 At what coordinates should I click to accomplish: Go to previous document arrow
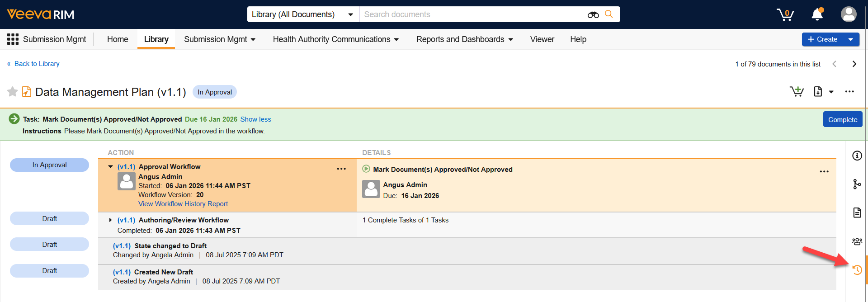coord(834,64)
